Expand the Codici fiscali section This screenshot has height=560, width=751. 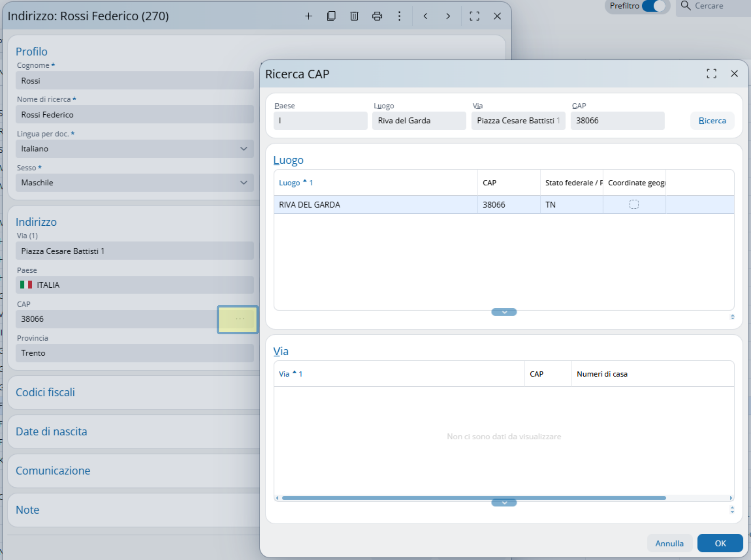[x=45, y=392]
